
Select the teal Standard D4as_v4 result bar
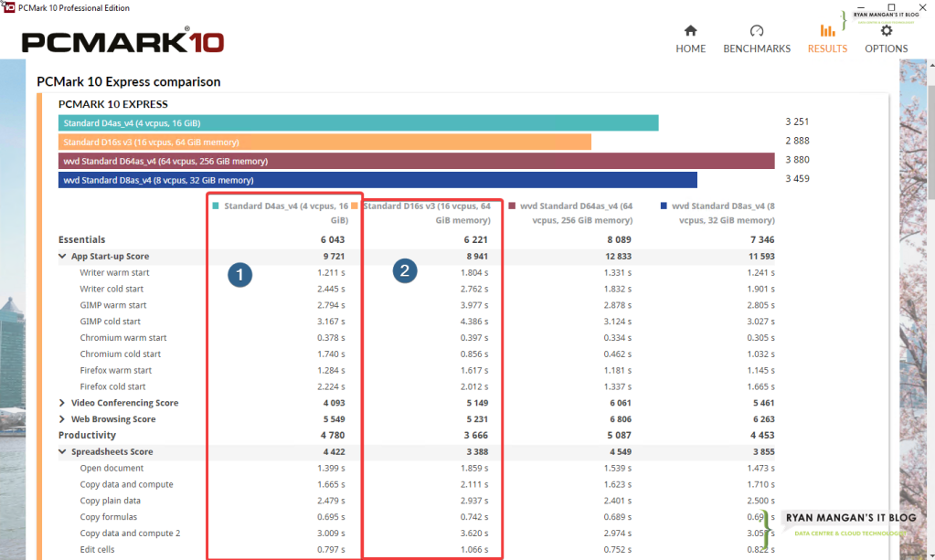(358, 122)
